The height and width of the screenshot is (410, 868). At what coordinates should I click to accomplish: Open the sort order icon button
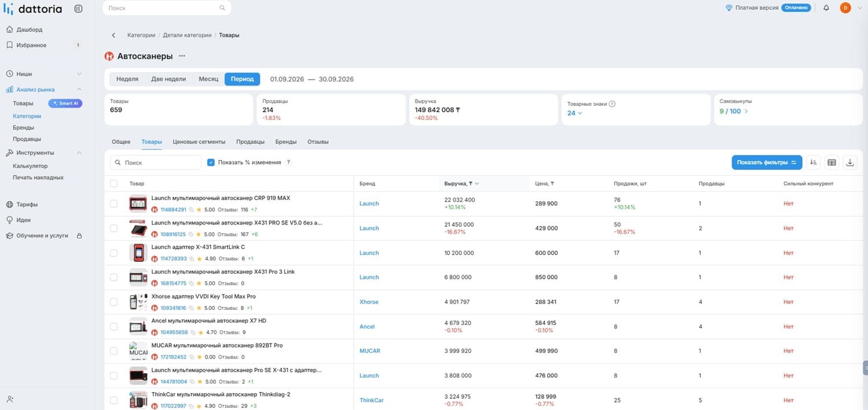click(813, 162)
